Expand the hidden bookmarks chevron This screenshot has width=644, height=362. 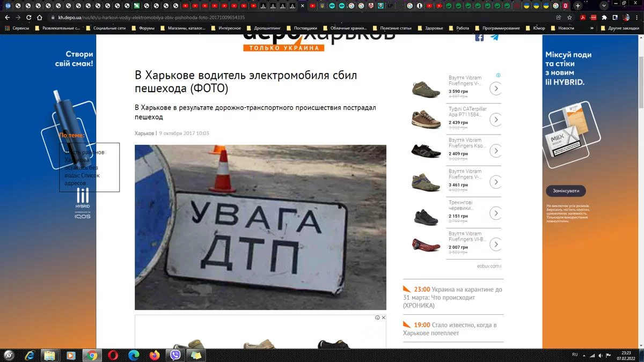(592, 28)
